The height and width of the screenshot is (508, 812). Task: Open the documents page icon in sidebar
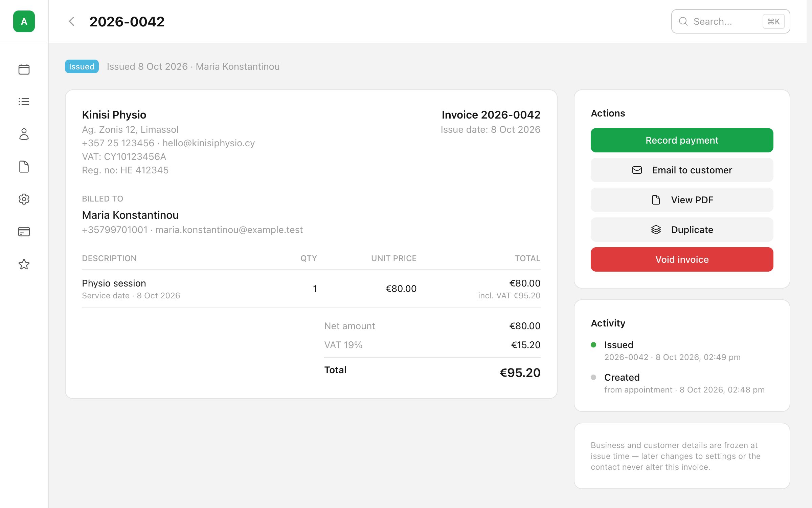click(24, 167)
